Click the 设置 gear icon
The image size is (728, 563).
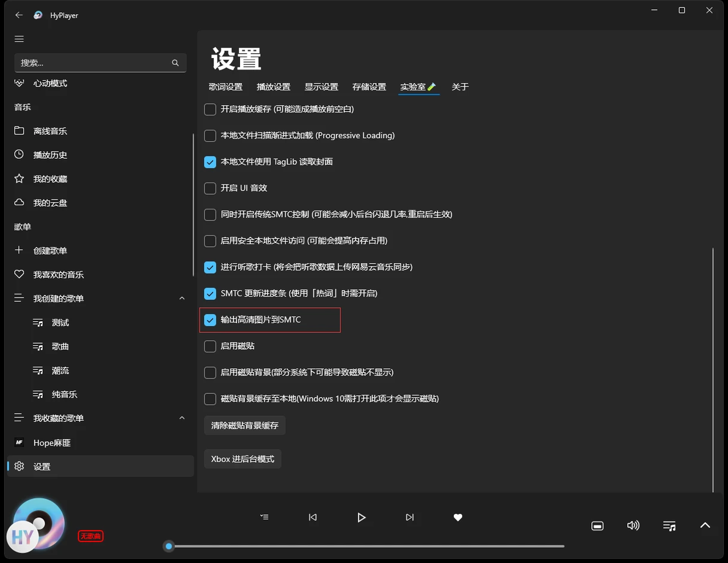coord(19,467)
